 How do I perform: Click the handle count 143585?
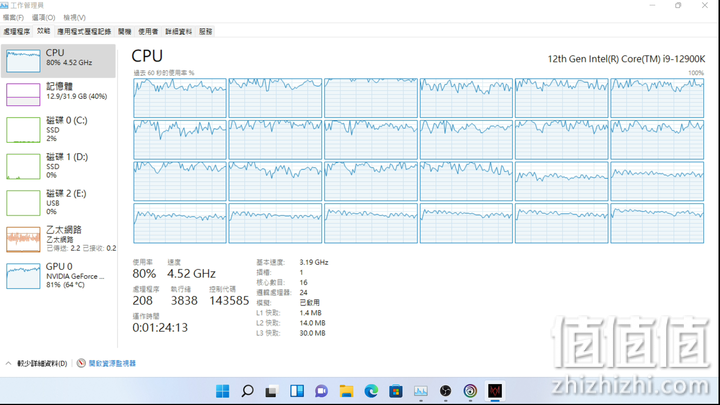[229, 301]
